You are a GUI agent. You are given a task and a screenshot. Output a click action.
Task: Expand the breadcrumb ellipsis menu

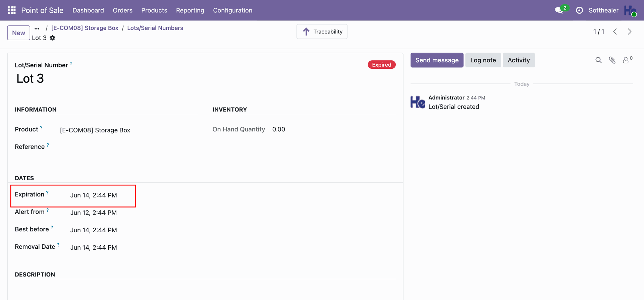click(37, 28)
